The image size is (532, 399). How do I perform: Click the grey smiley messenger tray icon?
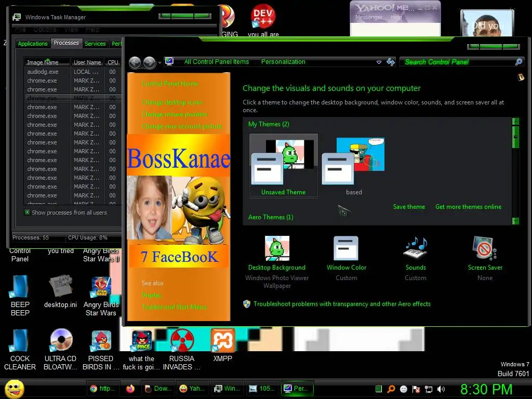click(x=403, y=389)
